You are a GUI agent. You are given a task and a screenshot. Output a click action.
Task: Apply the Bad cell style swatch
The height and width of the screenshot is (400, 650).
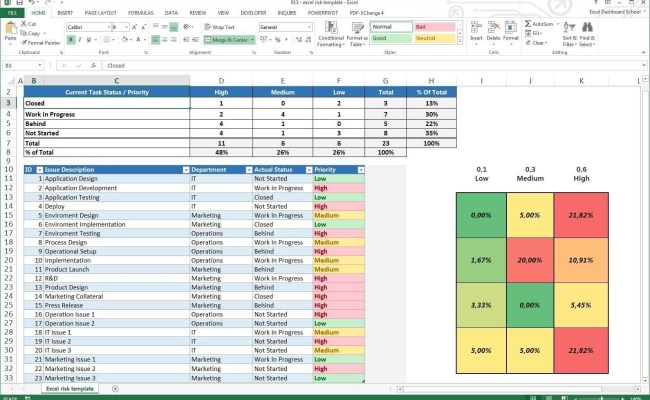pyautogui.click(x=434, y=27)
